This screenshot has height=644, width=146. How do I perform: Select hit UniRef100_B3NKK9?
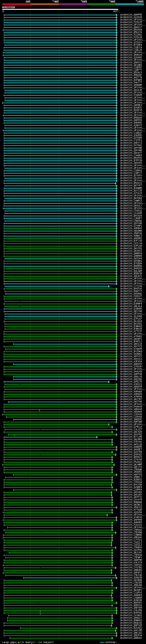pos(131,326)
